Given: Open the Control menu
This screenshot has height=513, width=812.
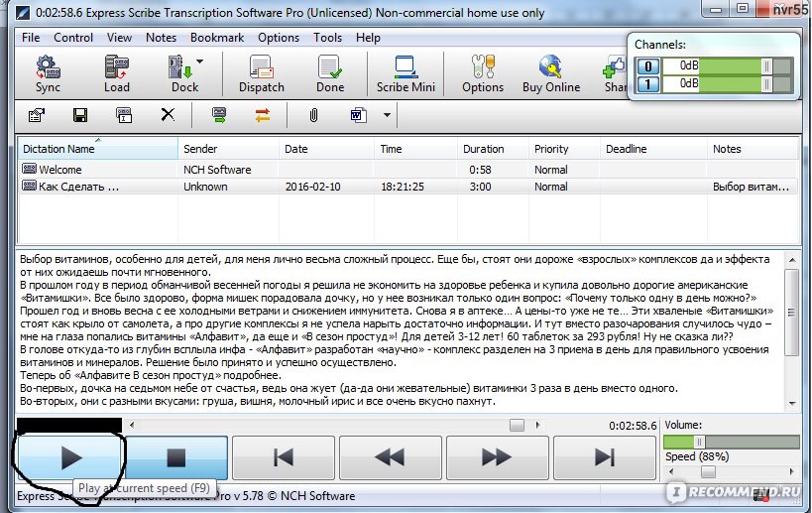Looking at the screenshot, I should 73,38.
